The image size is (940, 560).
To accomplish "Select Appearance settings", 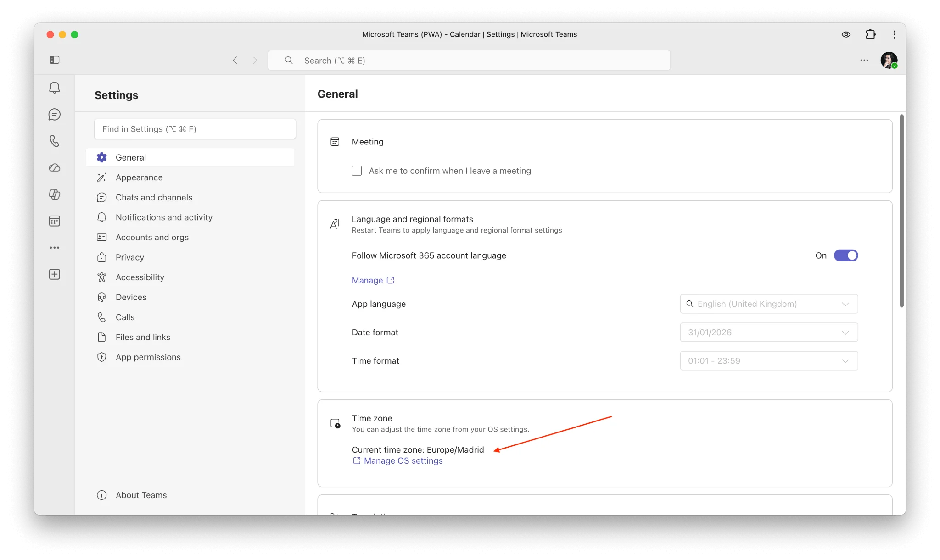I will tap(190, 177).
